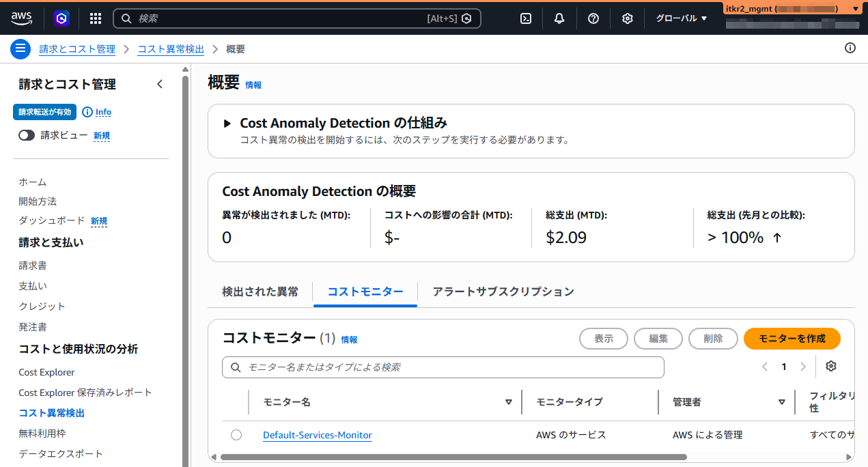Image resolution: width=868 pixels, height=467 pixels.
Task: Sort by 管理者 column arrow
Action: 782,402
